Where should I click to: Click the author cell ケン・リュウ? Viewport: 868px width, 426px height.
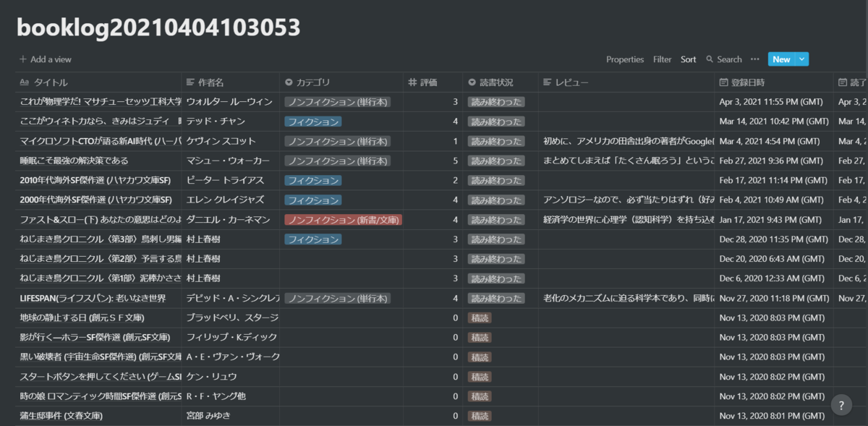[231, 376]
